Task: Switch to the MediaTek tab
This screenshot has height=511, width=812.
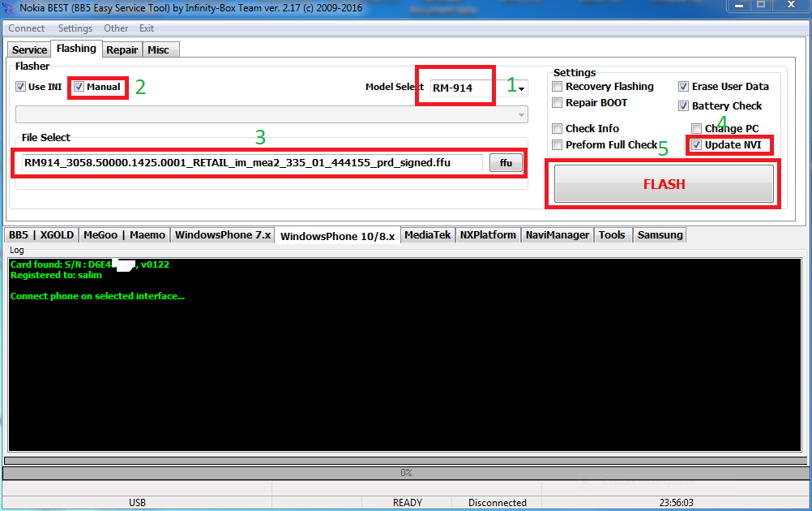Action: tap(428, 234)
